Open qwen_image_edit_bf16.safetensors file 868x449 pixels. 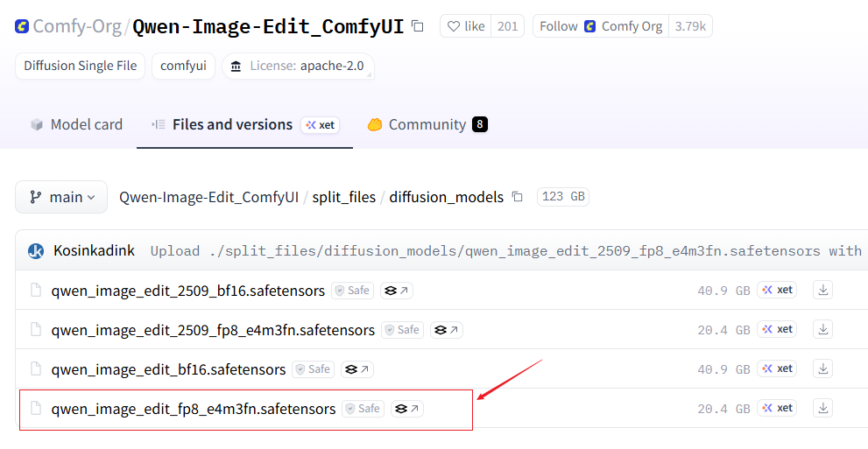(x=168, y=369)
